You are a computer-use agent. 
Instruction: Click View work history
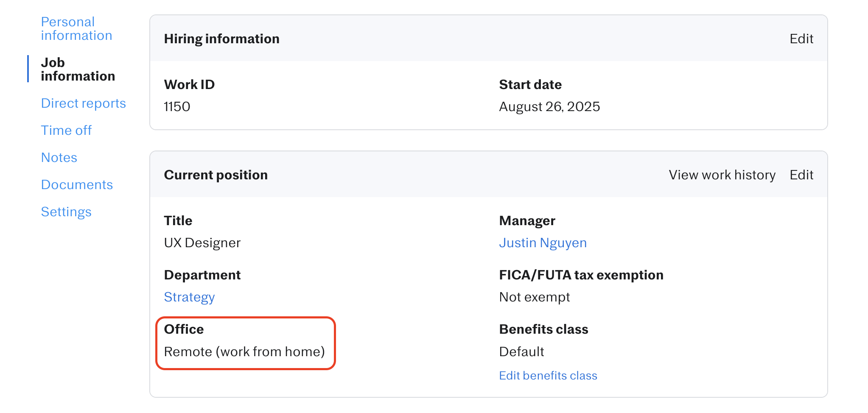722,175
